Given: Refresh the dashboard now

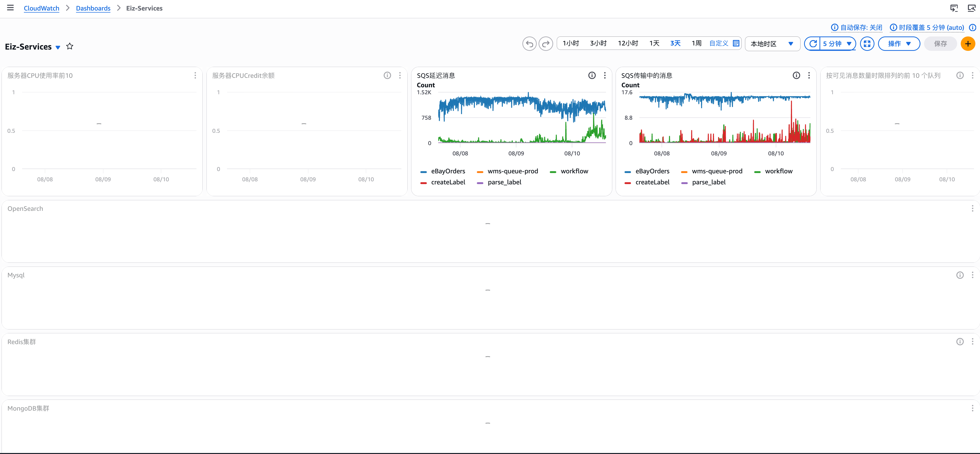Looking at the screenshot, I should tap(813, 44).
